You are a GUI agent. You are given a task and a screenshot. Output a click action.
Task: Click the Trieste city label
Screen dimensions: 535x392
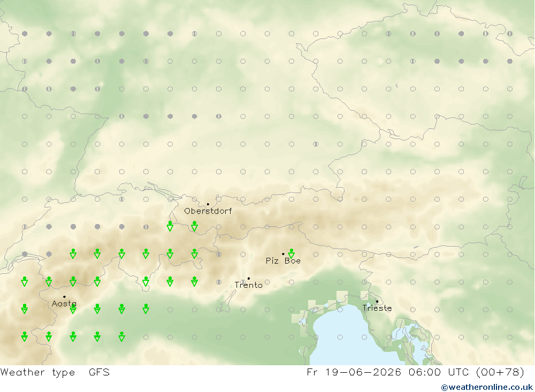[x=377, y=308]
